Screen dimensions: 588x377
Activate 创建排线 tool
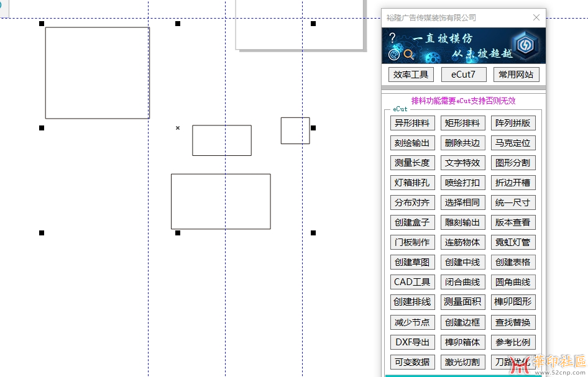tap(412, 302)
